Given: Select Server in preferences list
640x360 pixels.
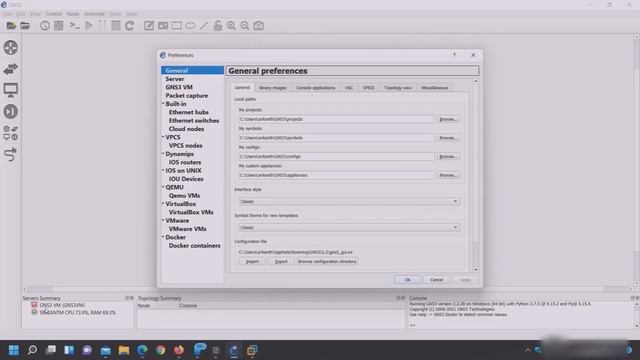Looking at the screenshot, I should pos(175,79).
